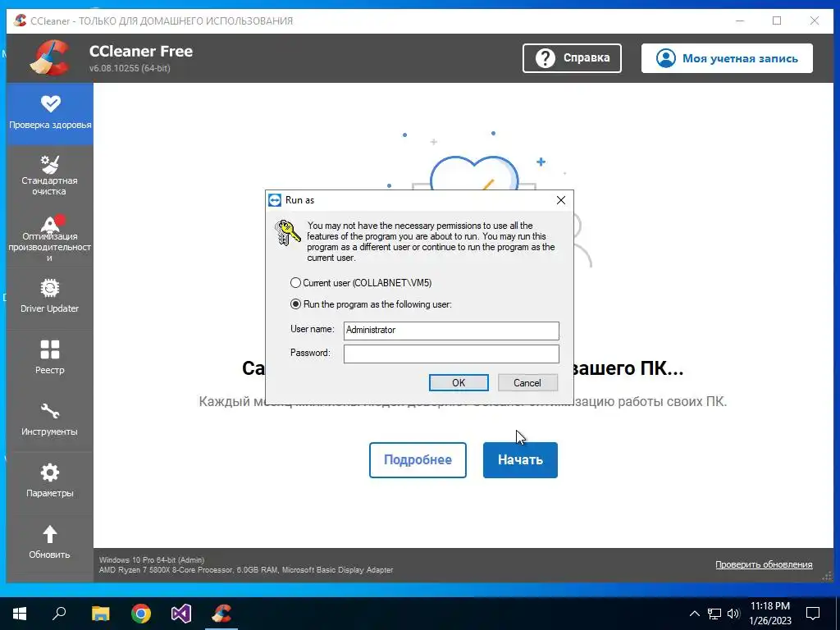Close the Run as dialog window
This screenshot has height=630, width=840.
coord(561,200)
